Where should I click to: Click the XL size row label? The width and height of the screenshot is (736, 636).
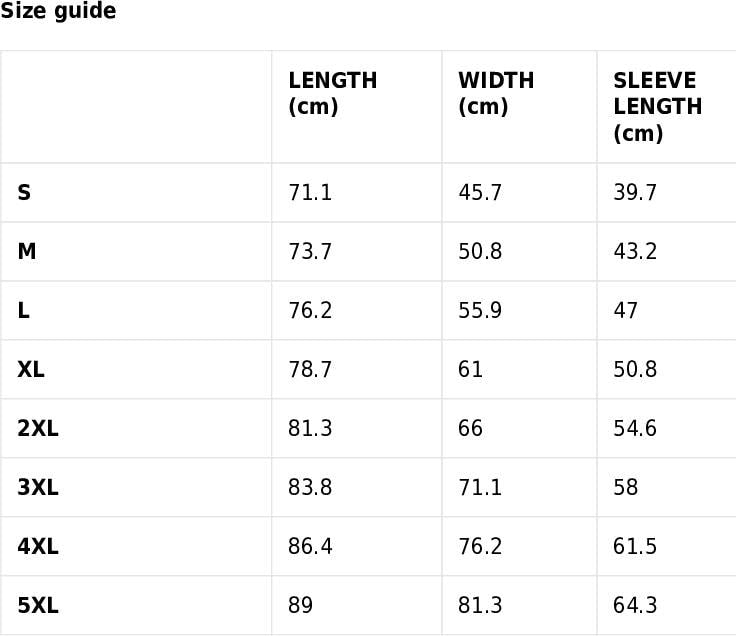31,369
